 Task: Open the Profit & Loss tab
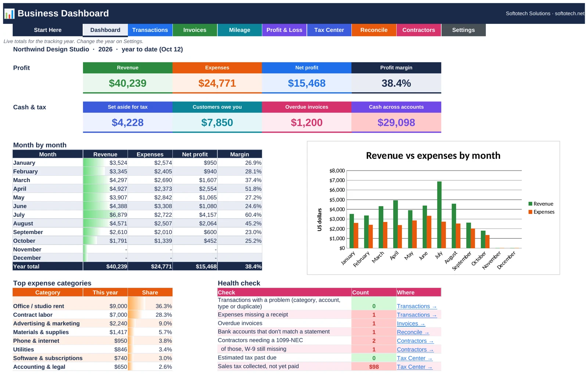tap(284, 30)
